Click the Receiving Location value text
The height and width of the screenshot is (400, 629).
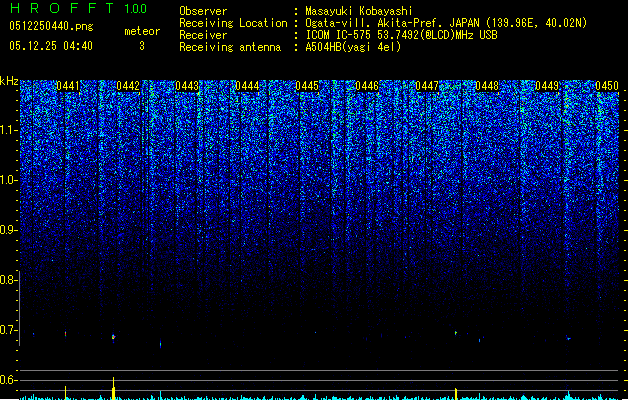(446, 23)
